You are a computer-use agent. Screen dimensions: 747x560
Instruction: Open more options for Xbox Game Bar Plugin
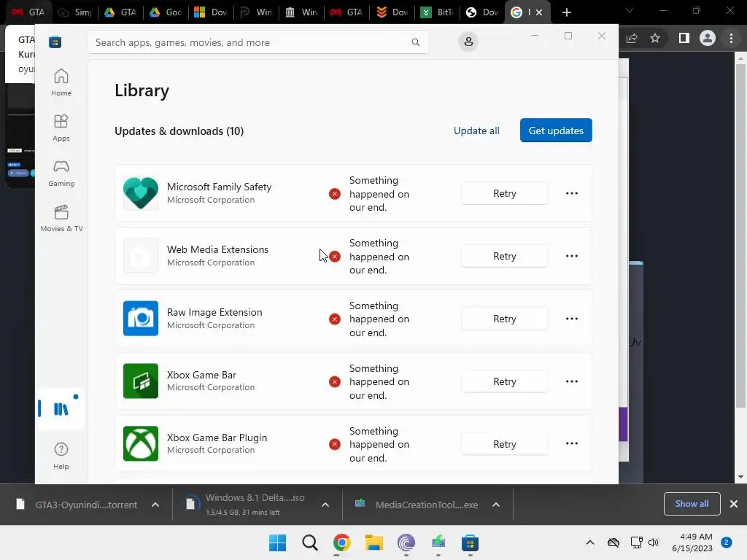click(572, 444)
